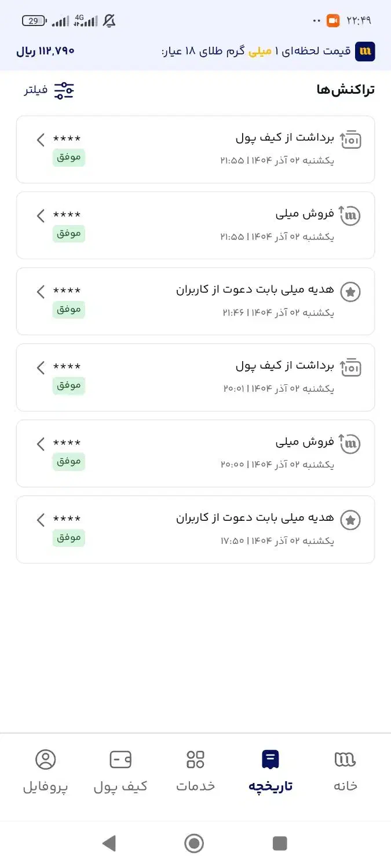Click the موفق status badge on first transaction
The image size is (391, 868).
[68, 157]
